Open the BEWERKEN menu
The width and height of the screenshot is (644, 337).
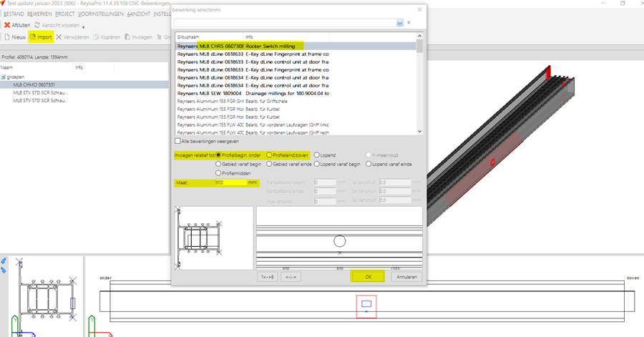point(39,14)
